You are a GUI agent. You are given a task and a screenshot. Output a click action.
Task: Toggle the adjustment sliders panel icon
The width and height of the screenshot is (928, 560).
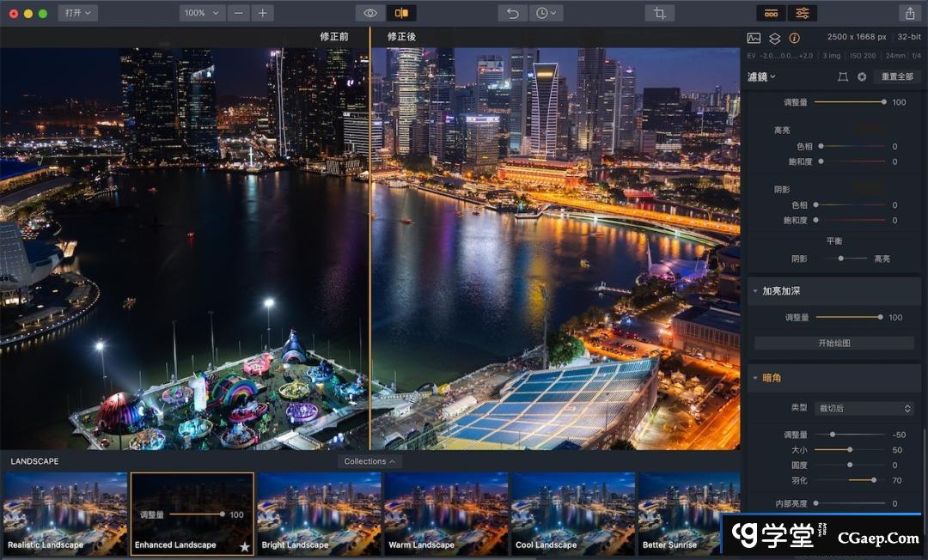802,13
